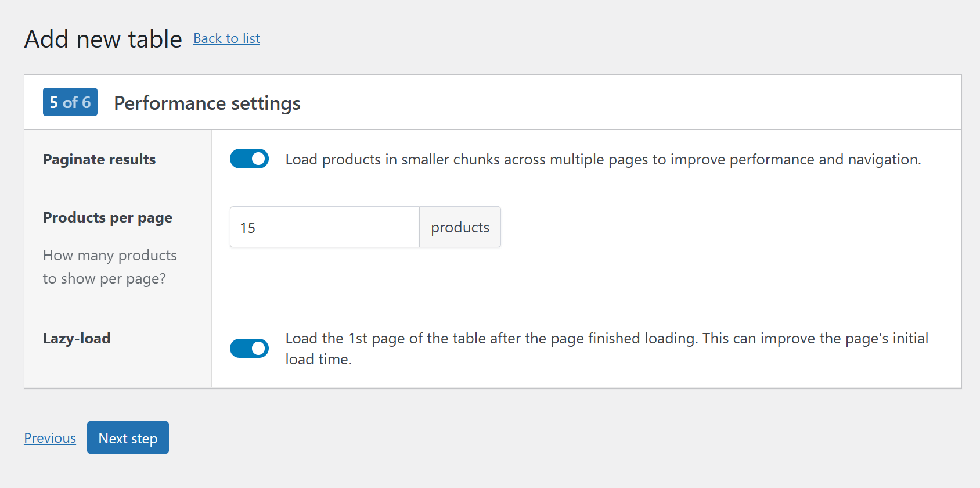The height and width of the screenshot is (488, 980).
Task: Disable the Paginate results toggle
Action: 249,159
